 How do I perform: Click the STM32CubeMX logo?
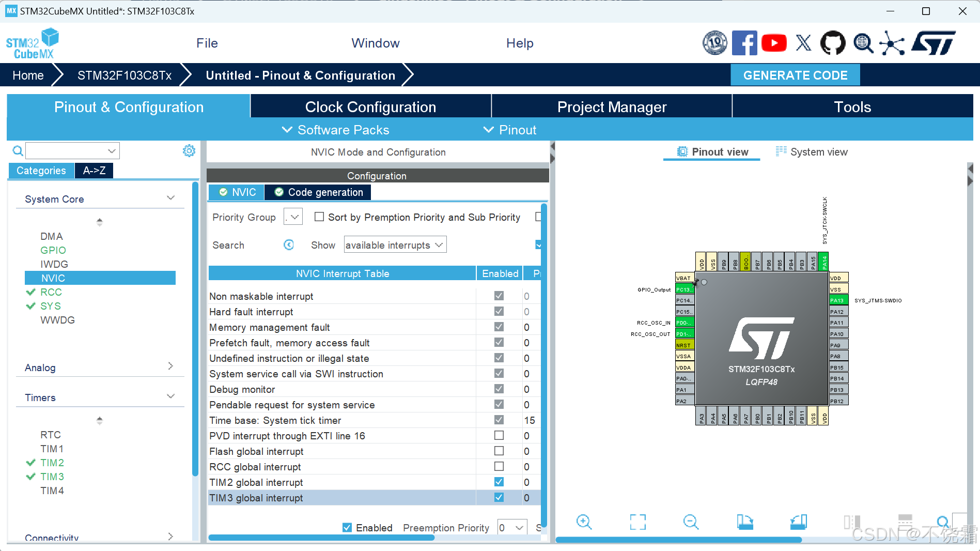click(32, 44)
